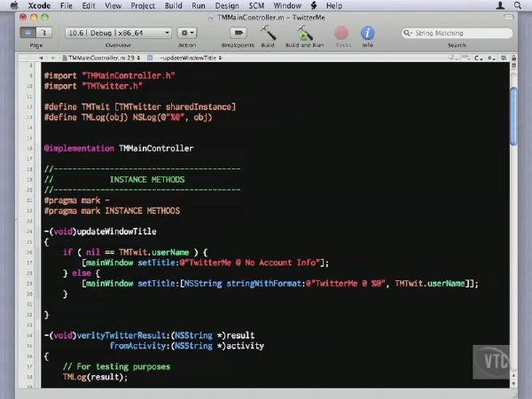
Task: Open the Design menu
Action: coord(227,5)
